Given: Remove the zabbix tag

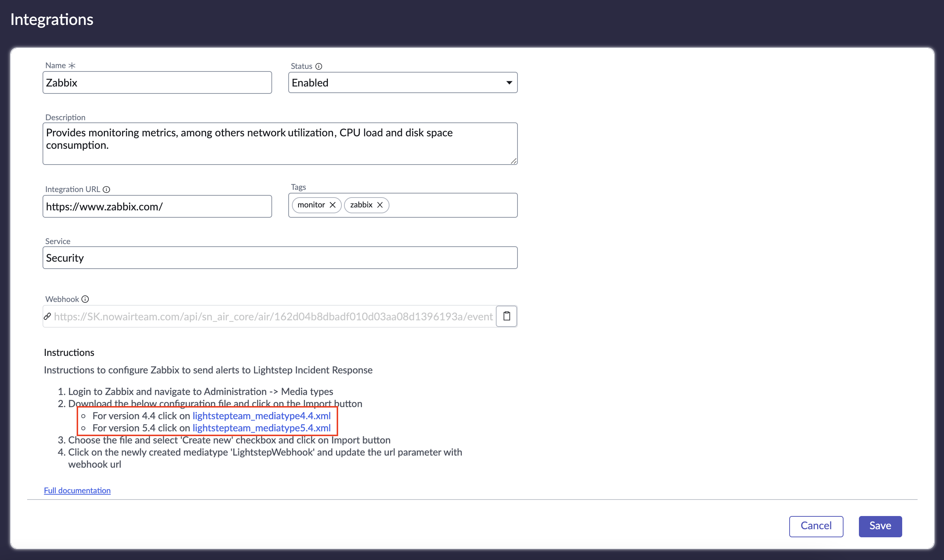Looking at the screenshot, I should [380, 205].
